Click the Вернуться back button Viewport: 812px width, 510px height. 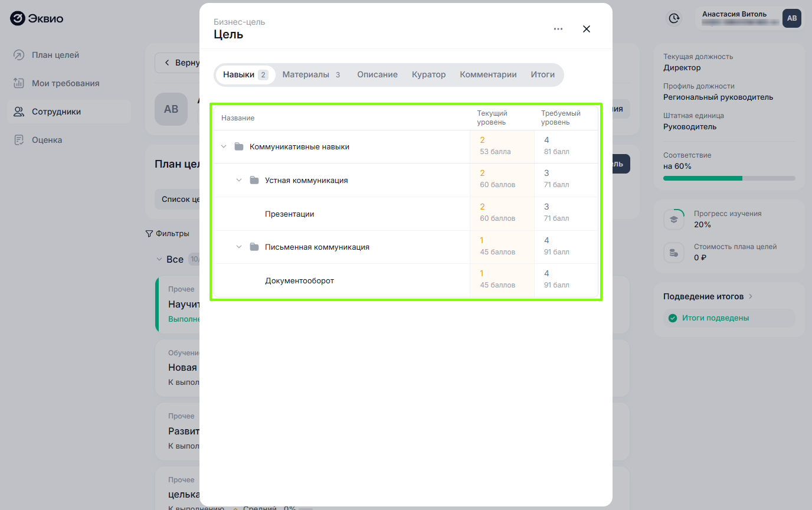[178, 63]
